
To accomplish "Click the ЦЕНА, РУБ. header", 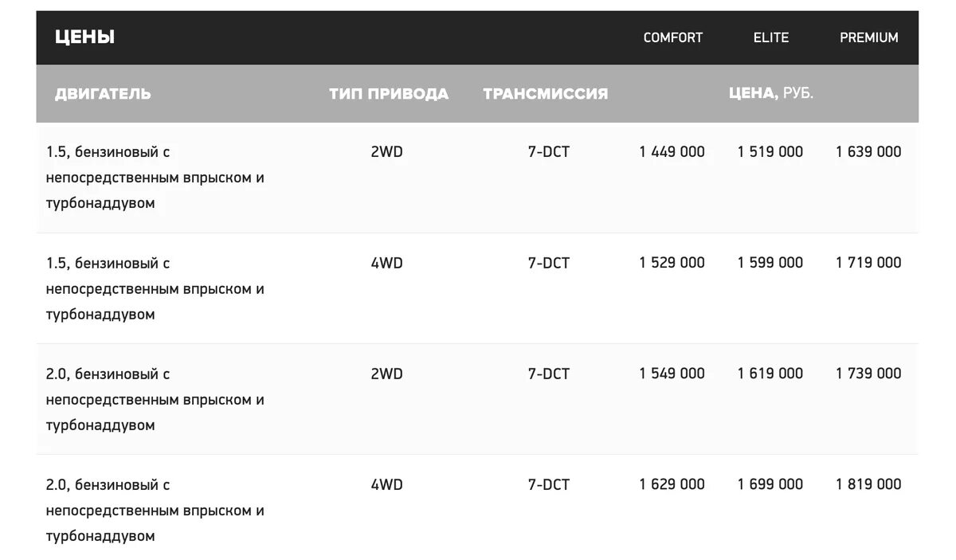I will (771, 93).
